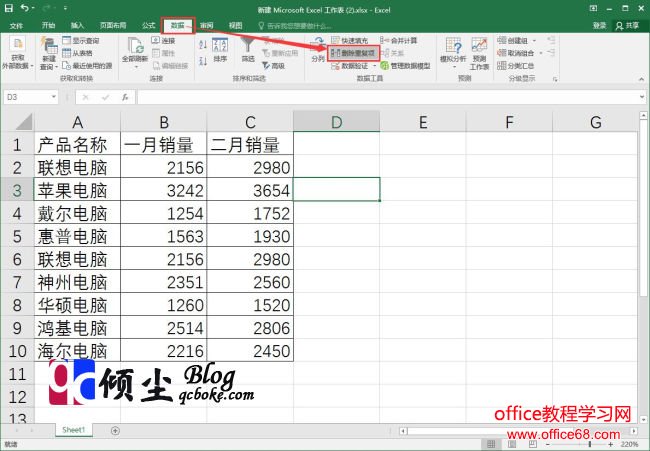Viewport: 650px width, 451px height.
Task: Click 显示查询 (Show Queries)
Action: (81, 41)
